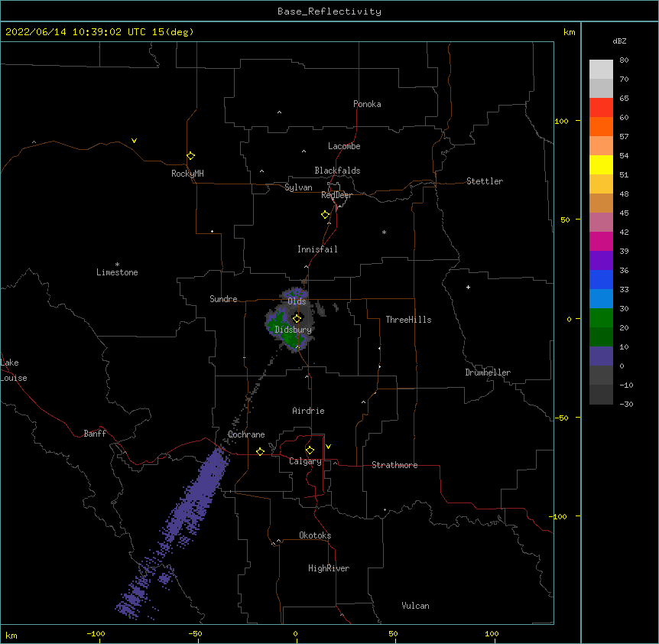Screen dimensions: 659x644
Task: Select the lightest gray swatch atop the legend
Action: [601, 69]
